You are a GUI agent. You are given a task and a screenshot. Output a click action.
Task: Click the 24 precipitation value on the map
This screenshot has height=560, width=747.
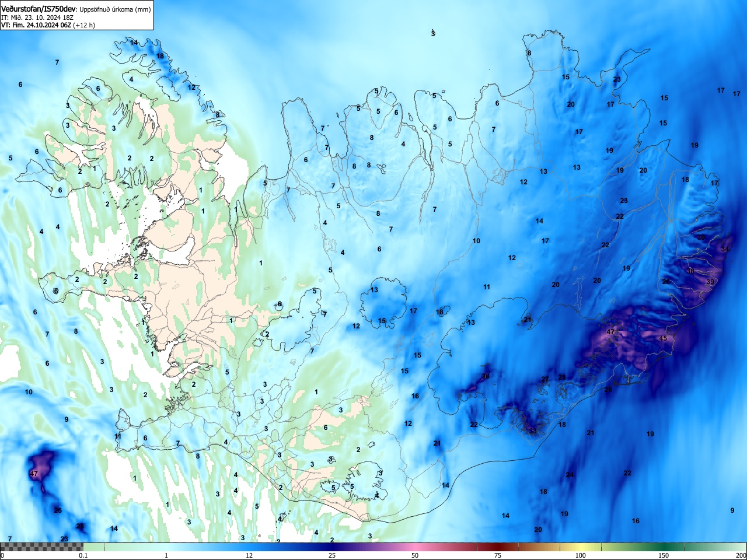click(x=570, y=475)
